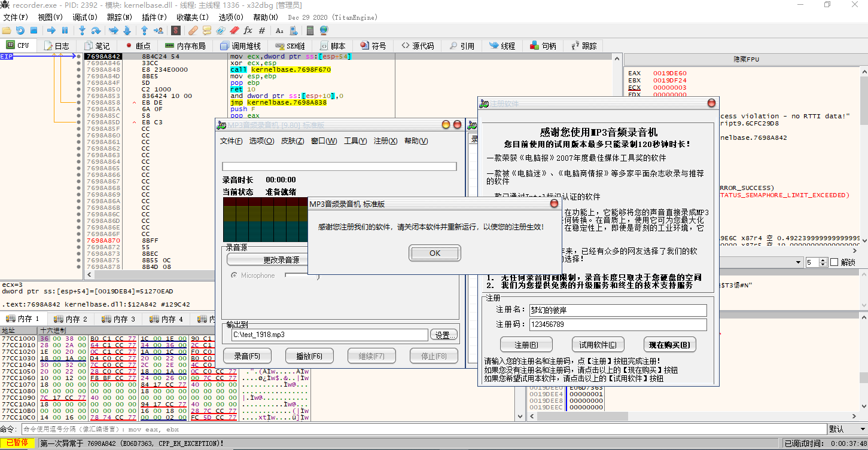The width and height of the screenshot is (868, 450).
Task: Click OK in the registration thanks dialog
Action: (435, 253)
